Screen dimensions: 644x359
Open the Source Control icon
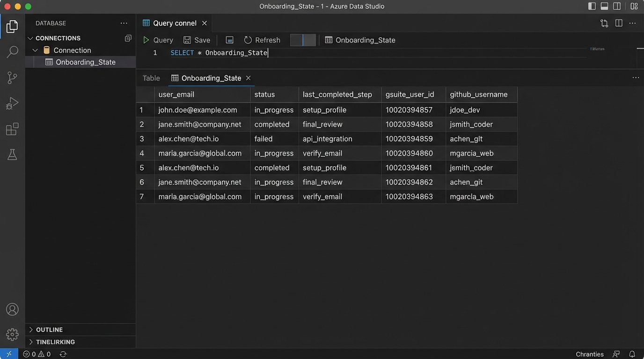tap(12, 78)
